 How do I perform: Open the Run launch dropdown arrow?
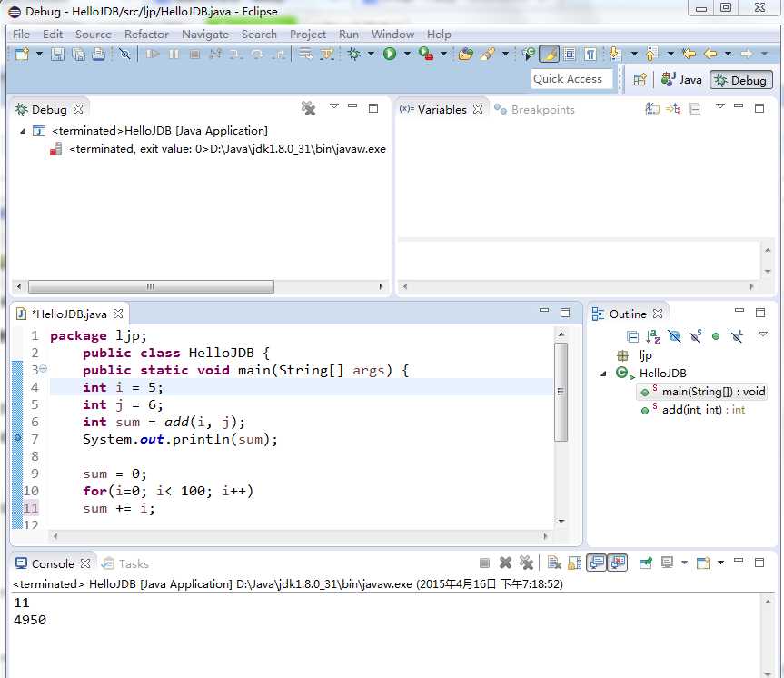[x=407, y=54]
